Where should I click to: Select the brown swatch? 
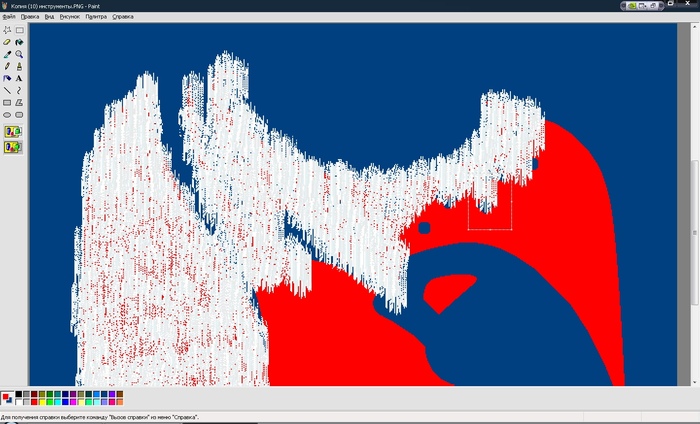click(120, 394)
